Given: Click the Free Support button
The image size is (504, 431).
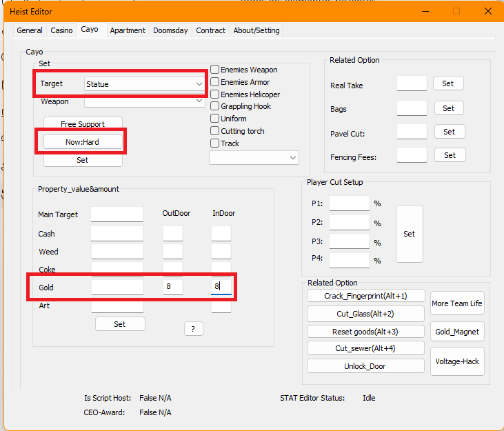Looking at the screenshot, I should pos(83,123).
